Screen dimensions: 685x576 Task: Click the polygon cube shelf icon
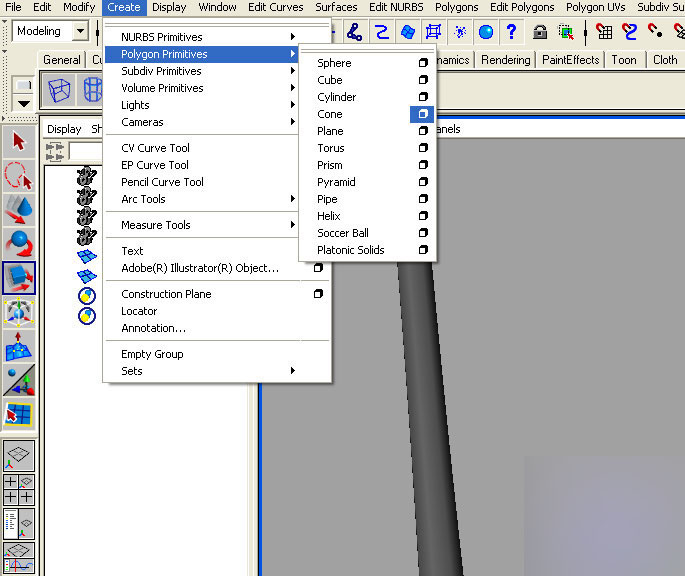pyautogui.click(x=59, y=90)
